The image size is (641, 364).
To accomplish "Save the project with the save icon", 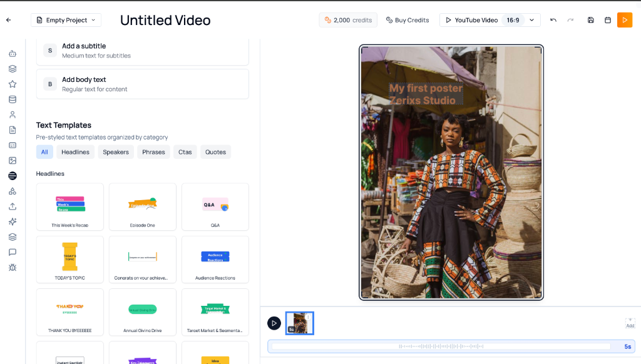I will [590, 20].
